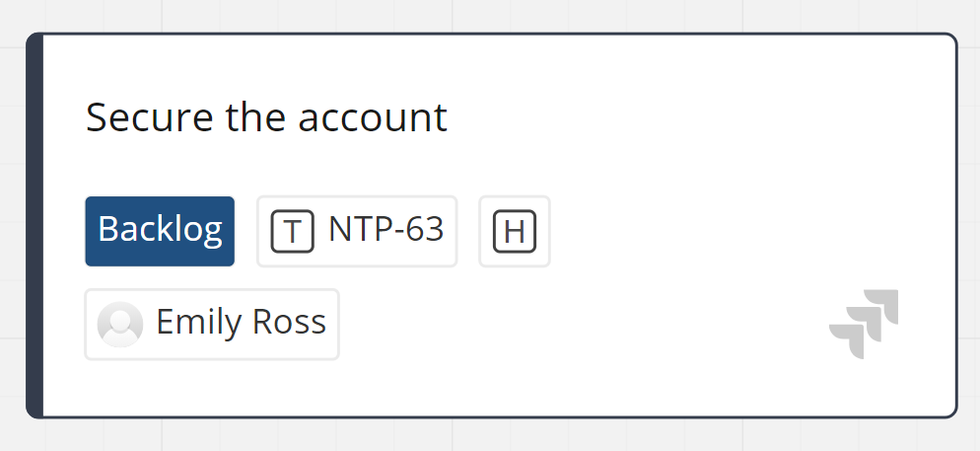Screen dimensions: 980x451
Task: Select the card's dark left color strip
Action: (35, 225)
